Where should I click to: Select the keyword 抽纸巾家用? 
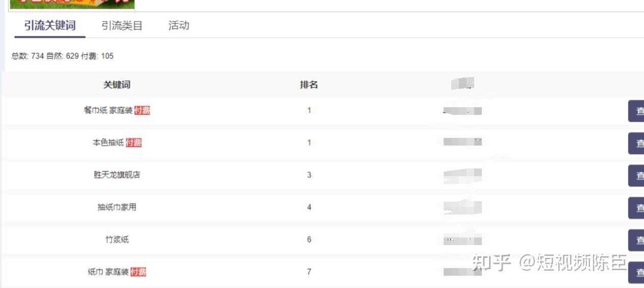[x=117, y=207]
